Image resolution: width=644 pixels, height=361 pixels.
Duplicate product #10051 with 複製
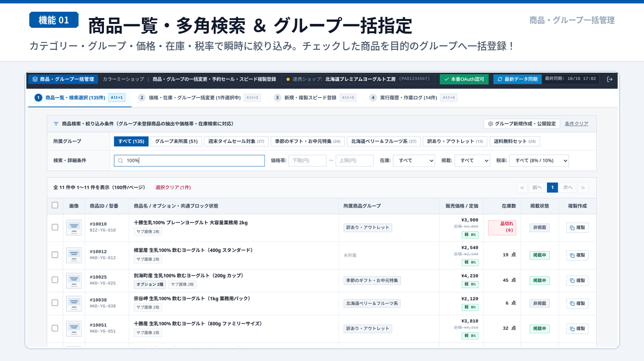[x=577, y=329]
